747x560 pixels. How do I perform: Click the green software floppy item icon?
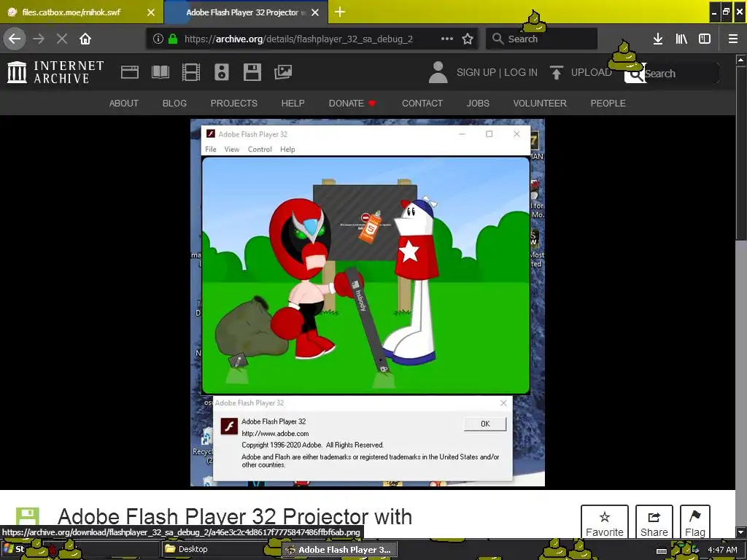27,518
